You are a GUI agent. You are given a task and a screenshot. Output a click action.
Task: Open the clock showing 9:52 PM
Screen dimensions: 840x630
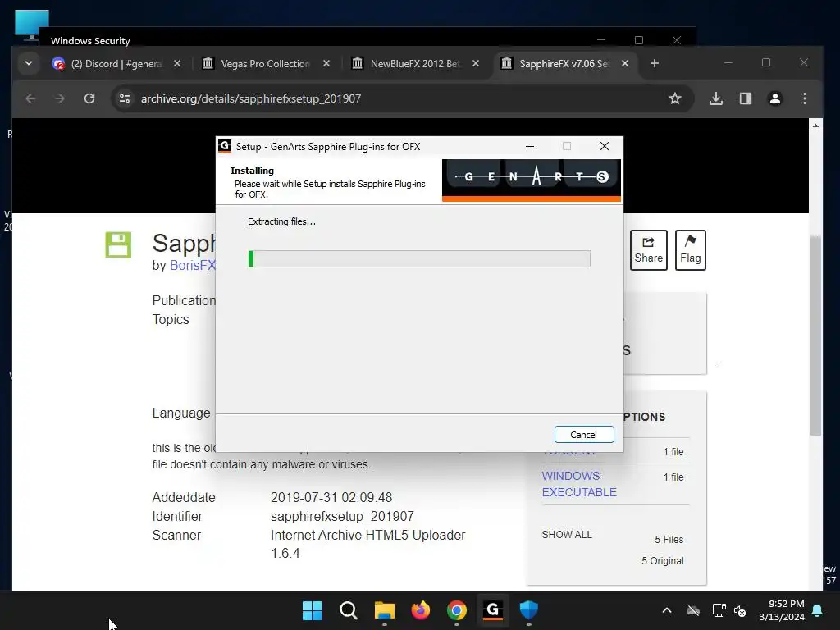click(x=782, y=610)
